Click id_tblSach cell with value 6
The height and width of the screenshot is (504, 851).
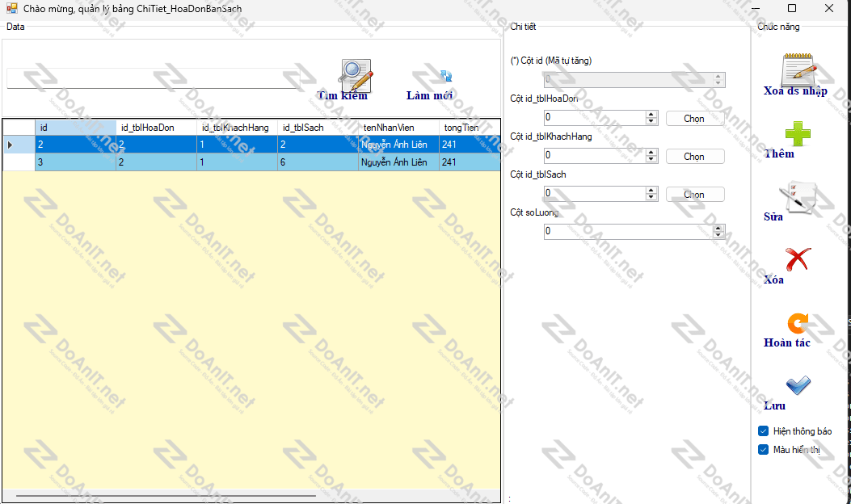(x=318, y=162)
